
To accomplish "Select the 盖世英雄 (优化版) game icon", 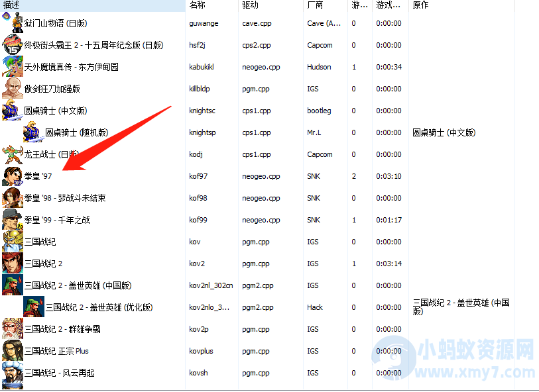I will click(x=34, y=307).
